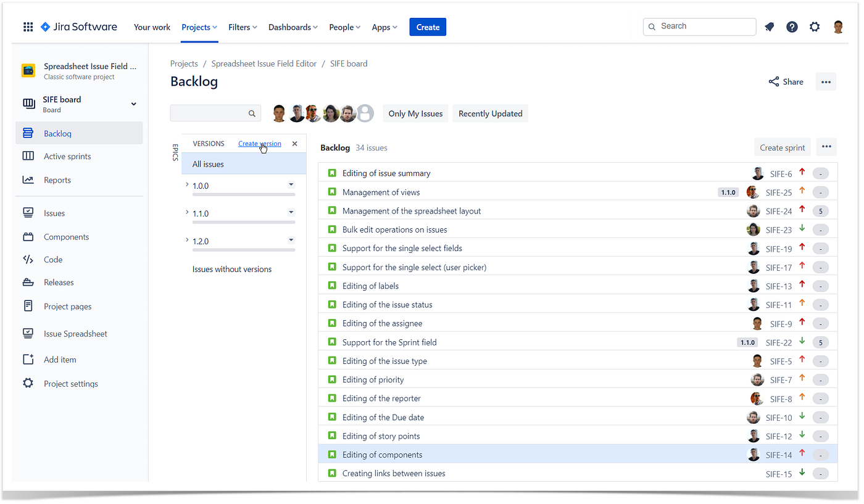Click progress bar under version 1.1.0
The width and height of the screenshot is (864, 504).
pyautogui.click(x=244, y=222)
